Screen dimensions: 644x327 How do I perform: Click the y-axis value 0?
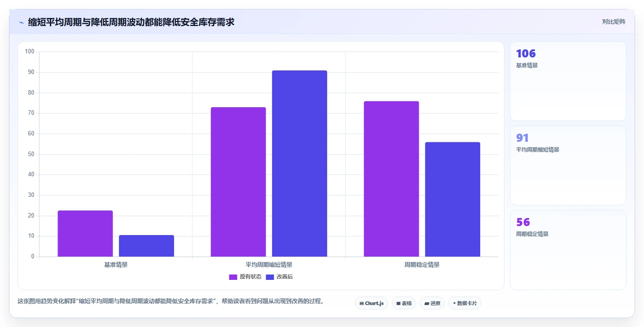point(33,257)
